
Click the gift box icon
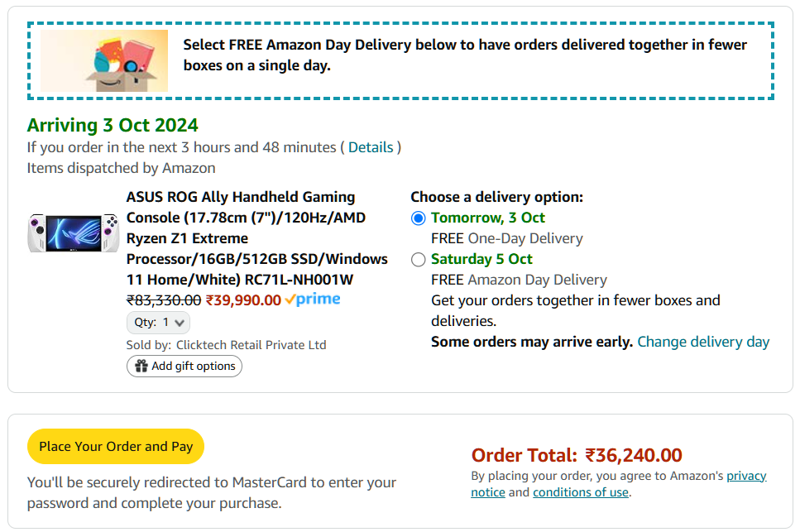[141, 366]
